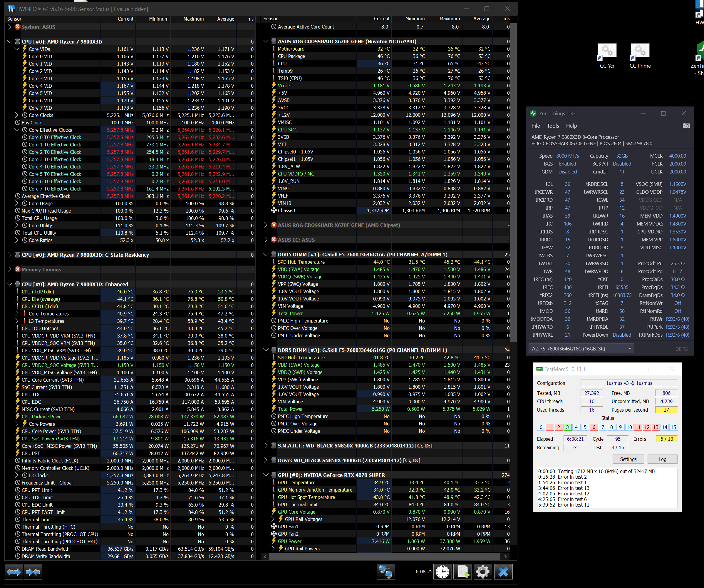Image resolution: width=704 pixels, height=588 pixels.
Task: Click the Log button in TestMem5
Action: (662, 459)
